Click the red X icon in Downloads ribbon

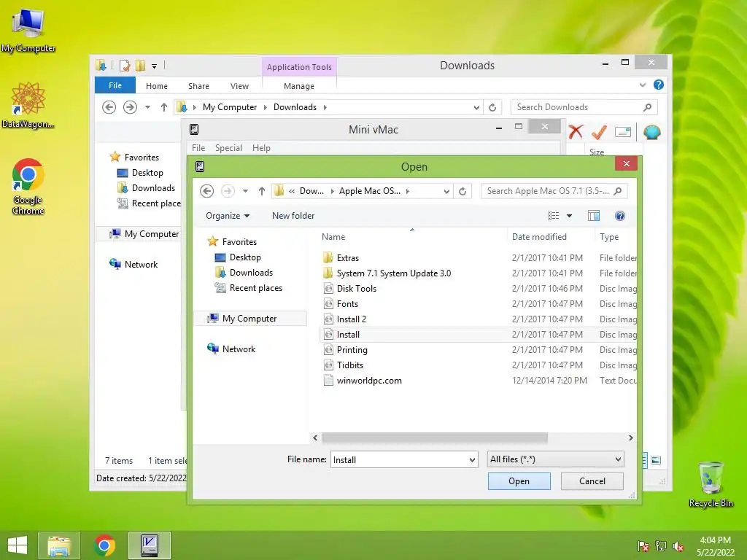point(576,132)
